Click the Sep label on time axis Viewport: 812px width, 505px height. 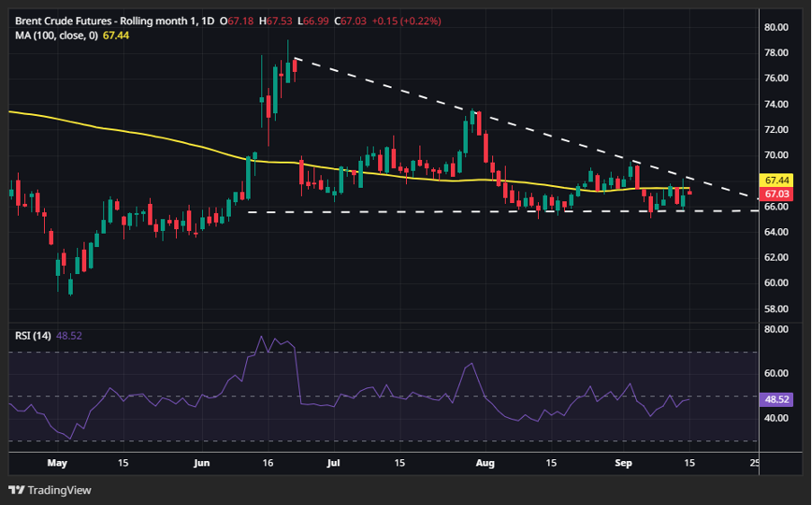[623, 464]
